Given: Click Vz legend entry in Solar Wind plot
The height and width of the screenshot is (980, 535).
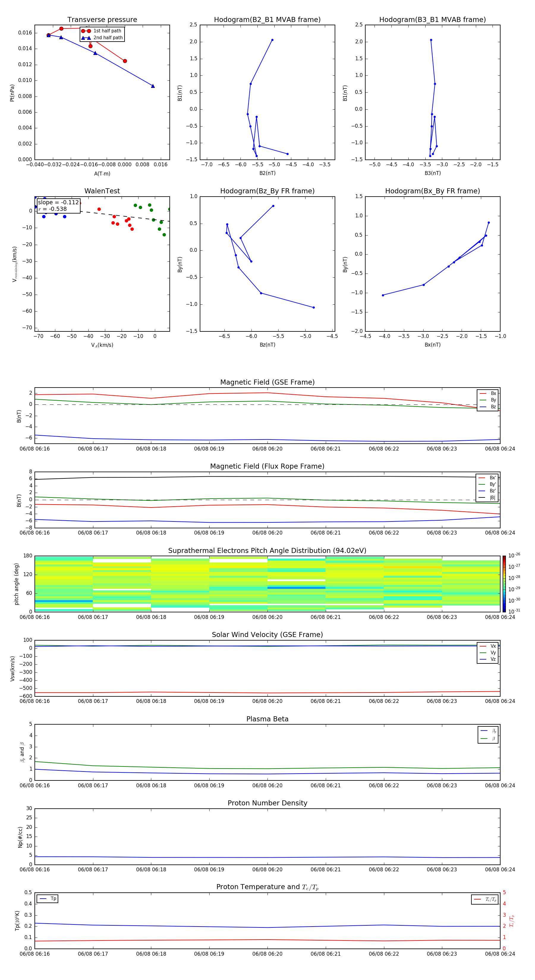Looking at the screenshot, I should 488,659.
